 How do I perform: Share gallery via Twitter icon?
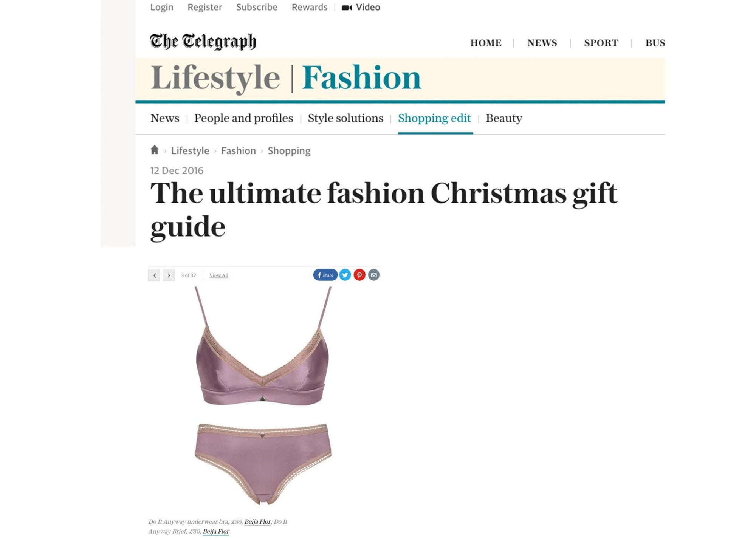[x=345, y=275]
